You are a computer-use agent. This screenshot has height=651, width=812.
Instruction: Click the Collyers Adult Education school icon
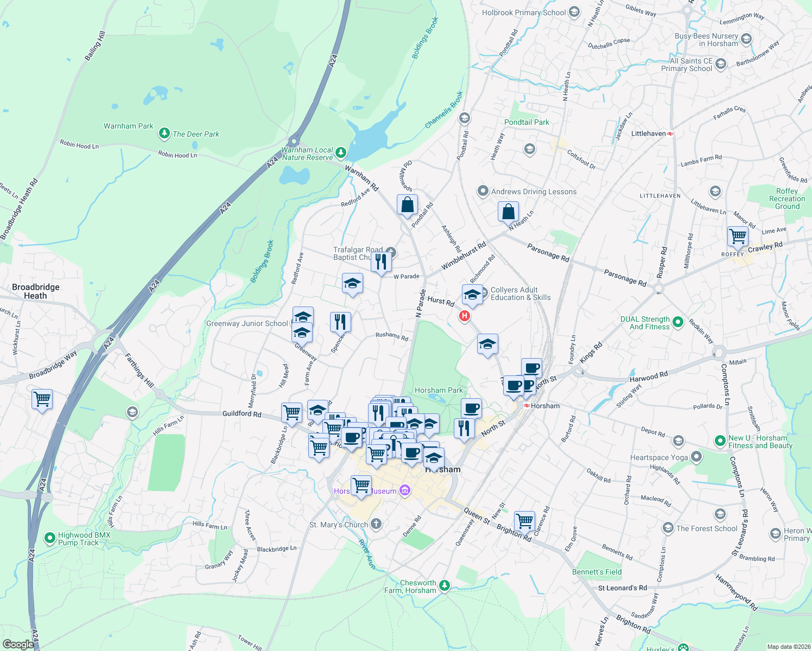click(472, 295)
